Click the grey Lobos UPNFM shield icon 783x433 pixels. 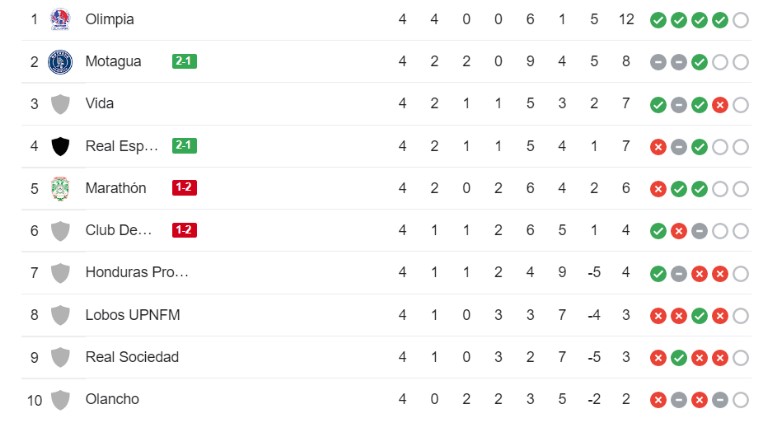(60, 315)
